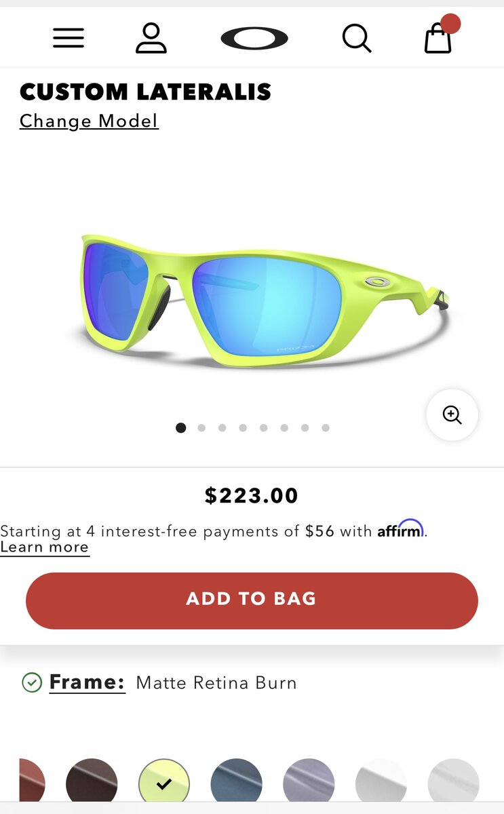
Task: Expand the Frame section label
Action: pyautogui.click(x=88, y=682)
